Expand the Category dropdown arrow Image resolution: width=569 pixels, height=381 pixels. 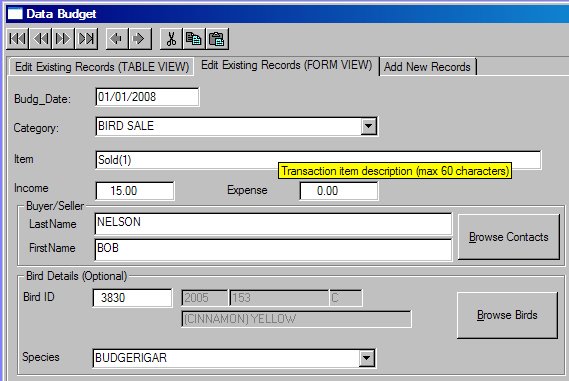369,126
